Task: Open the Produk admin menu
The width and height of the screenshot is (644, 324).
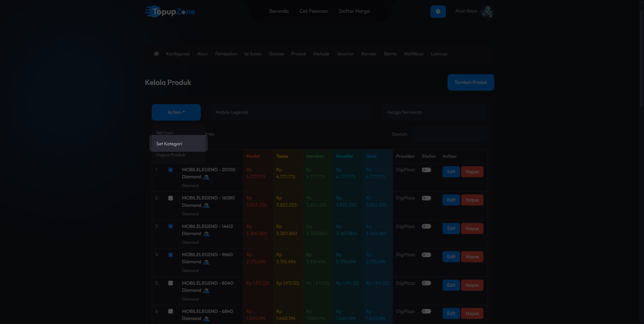Action: click(298, 54)
